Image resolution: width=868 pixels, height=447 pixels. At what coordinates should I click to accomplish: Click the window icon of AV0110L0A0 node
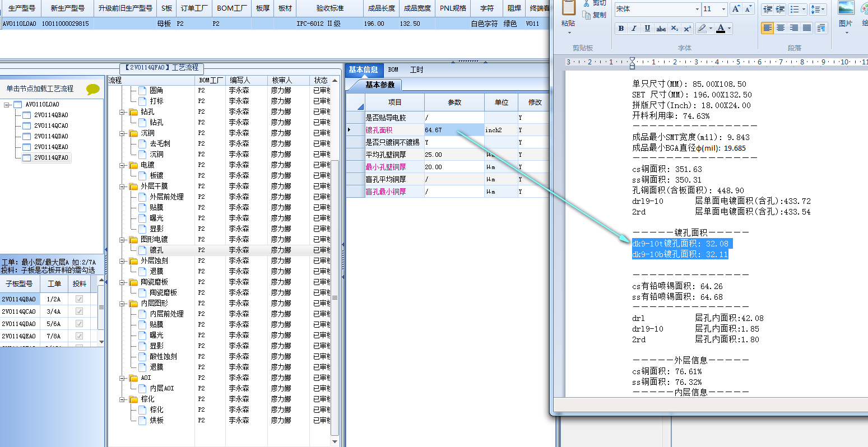pos(17,105)
